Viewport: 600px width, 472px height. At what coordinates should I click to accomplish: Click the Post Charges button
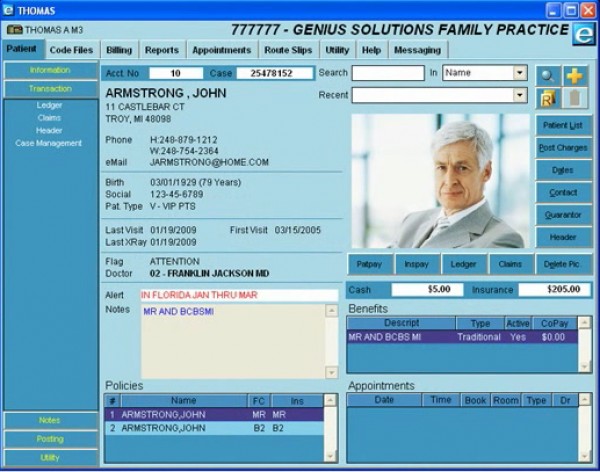click(x=562, y=148)
